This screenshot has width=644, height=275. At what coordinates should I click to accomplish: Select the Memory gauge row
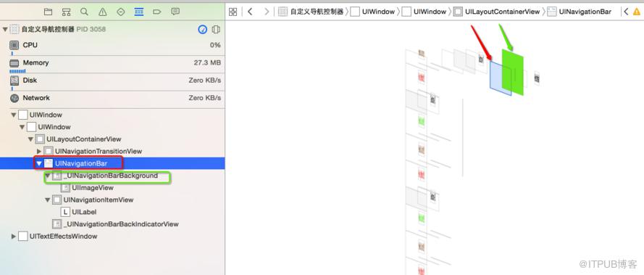coord(112,65)
